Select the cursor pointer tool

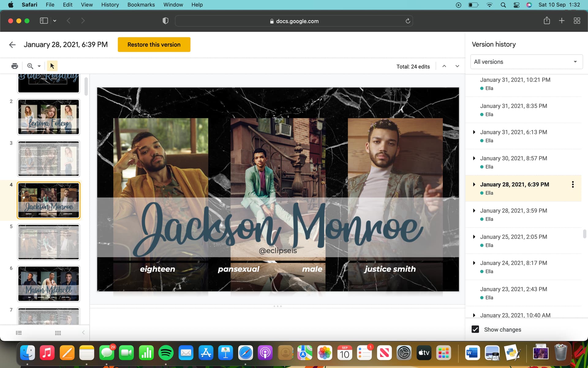coord(52,66)
